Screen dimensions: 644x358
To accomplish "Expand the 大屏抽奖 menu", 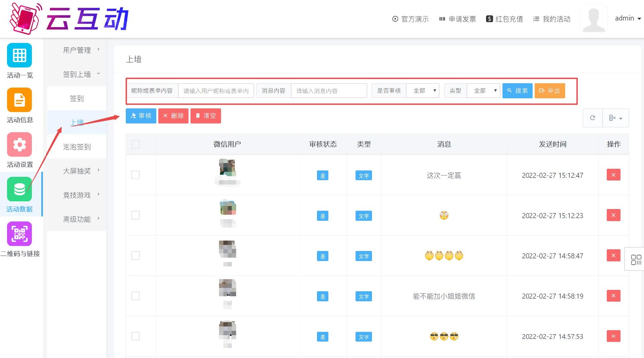I will [77, 171].
